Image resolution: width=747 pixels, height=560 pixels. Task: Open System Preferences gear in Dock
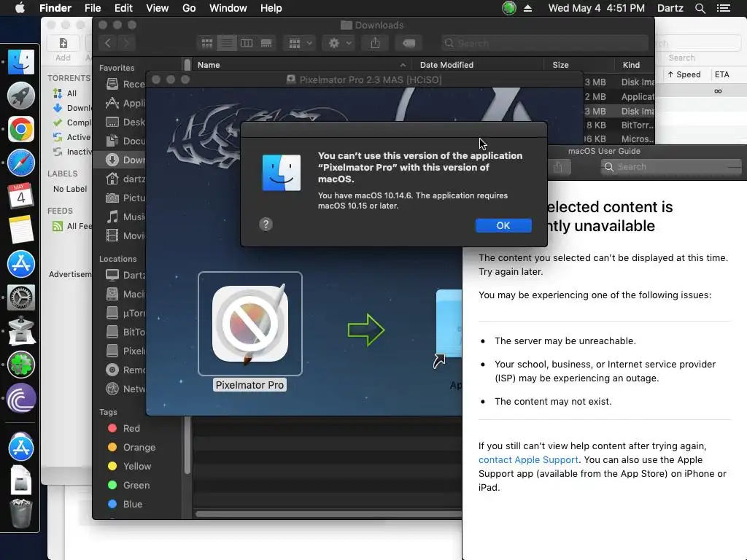(x=21, y=297)
